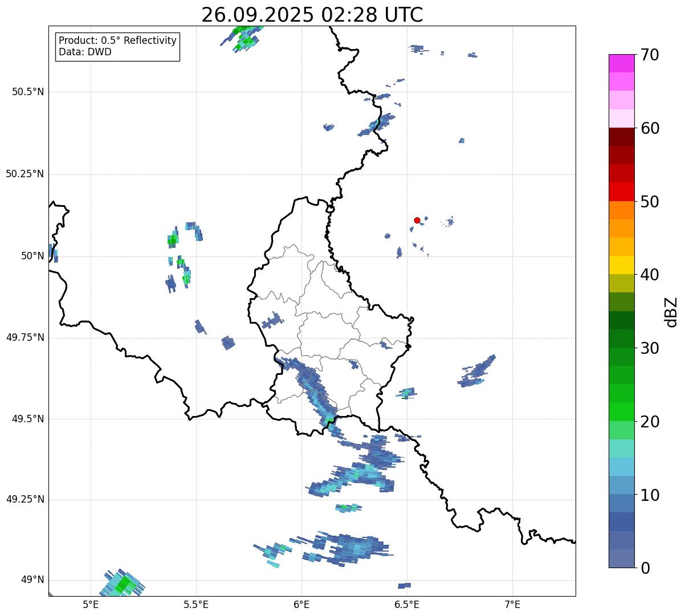685x616 pixels.
Task: Click the 5°E longitude label
Action: pyautogui.click(x=91, y=604)
